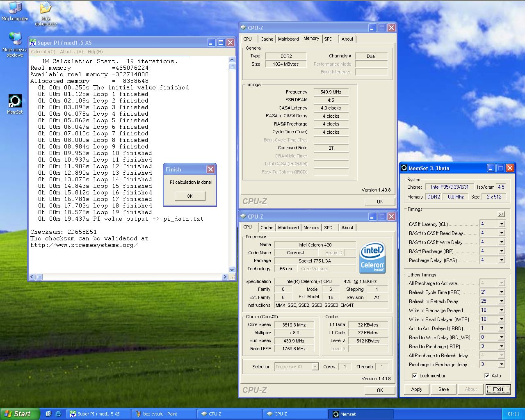Click the MemSet timings expand arrows button
This screenshot has width=525, height=420.
(501, 214)
